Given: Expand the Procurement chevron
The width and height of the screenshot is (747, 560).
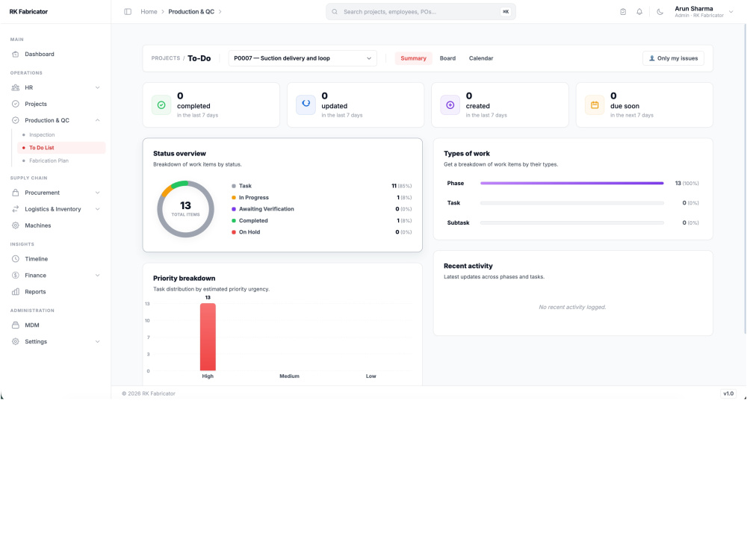Looking at the screenshot, I should point(97,193).
